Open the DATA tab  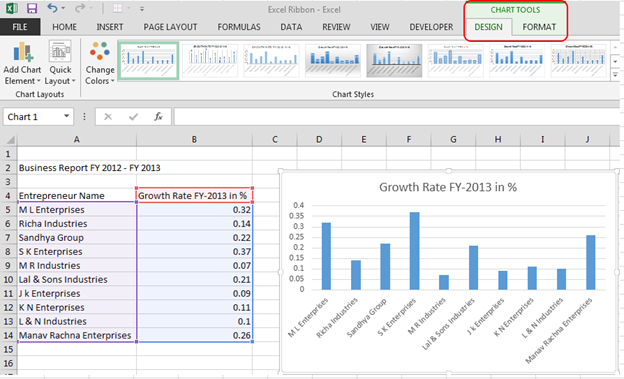(x=291, y=27)
